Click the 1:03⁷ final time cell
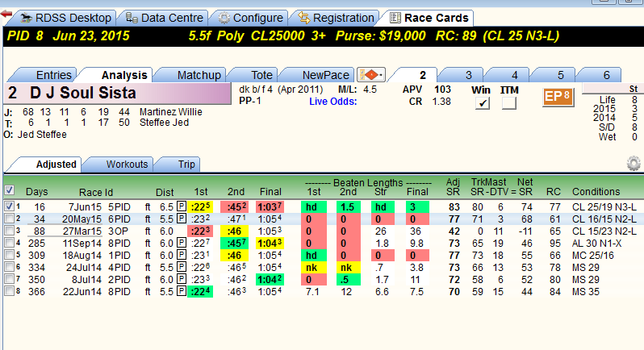Viewport: 644px width, 350px height. (270, 206)
